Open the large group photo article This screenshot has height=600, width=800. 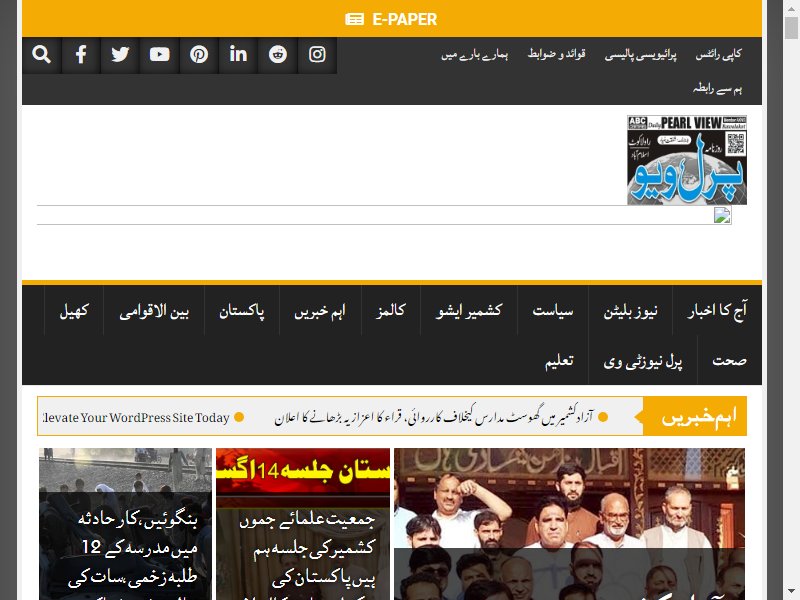tap(569, 524)
